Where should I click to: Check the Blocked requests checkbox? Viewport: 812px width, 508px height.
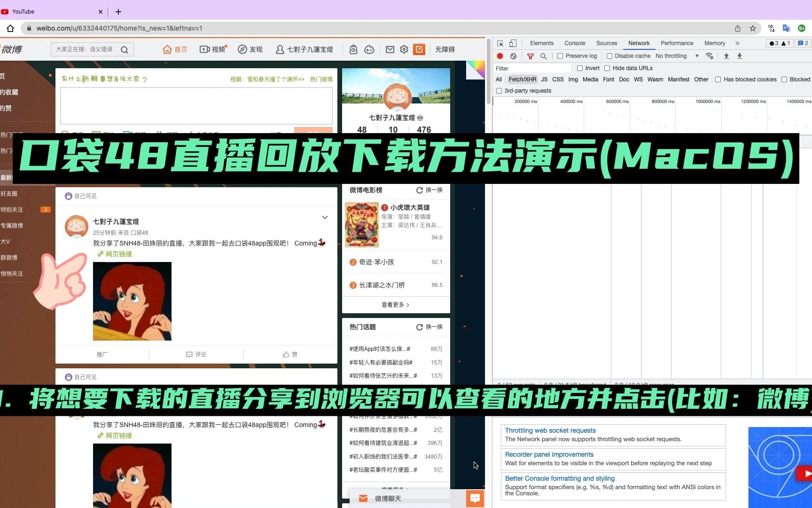pyautogui.click(x=784, y=79)
